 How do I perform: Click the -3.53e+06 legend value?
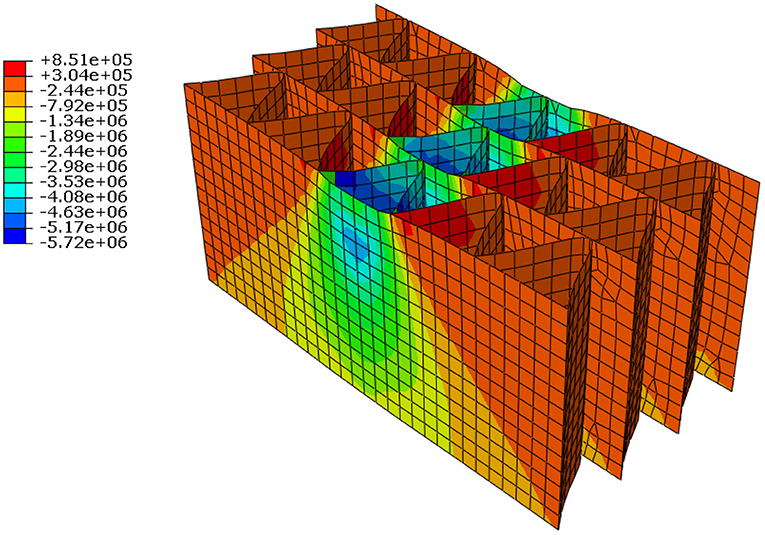tap(84, 181)
